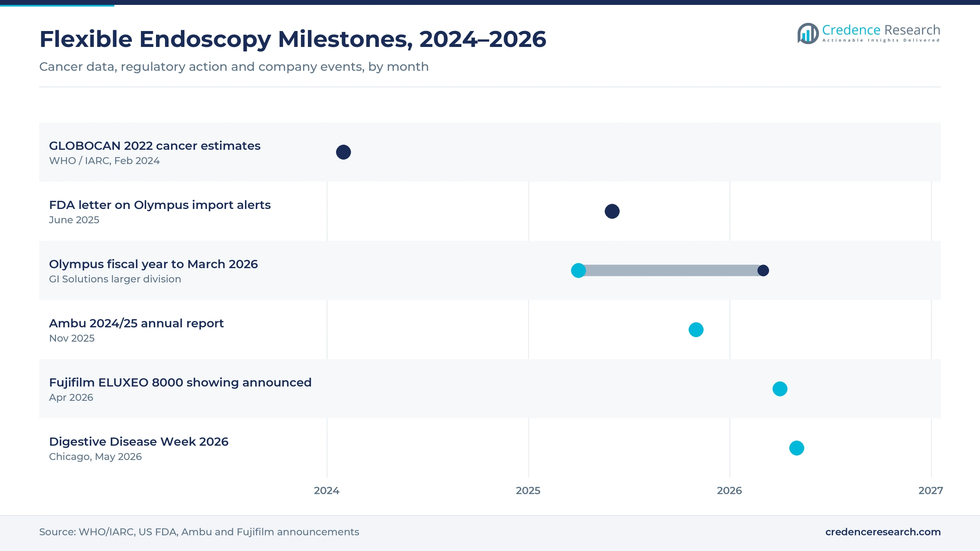980x551 pixels.
Task: Click 'WHO / IARC, Feb 2024' text
Action: point(104,161)
